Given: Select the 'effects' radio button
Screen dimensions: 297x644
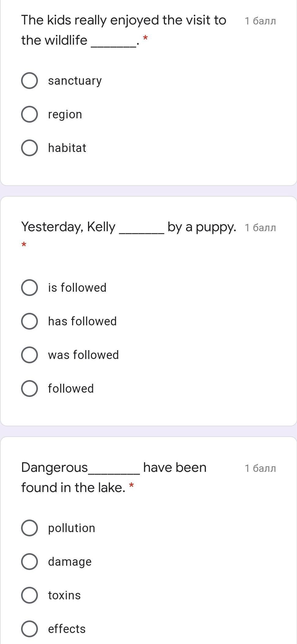Looking at the screenshot, I should pyautogui.click(x=30, y=629).
